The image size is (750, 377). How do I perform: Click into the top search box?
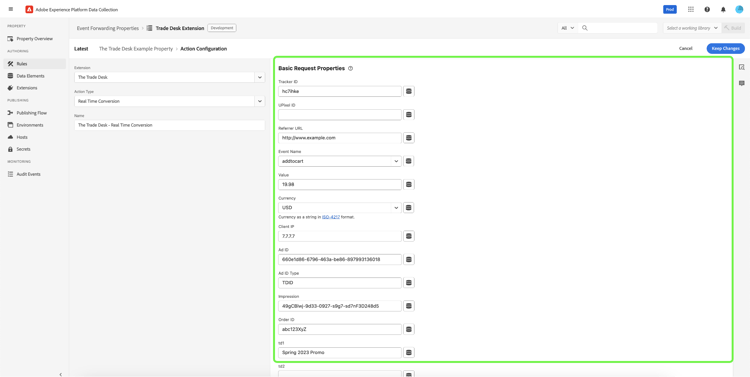point(618,28)
